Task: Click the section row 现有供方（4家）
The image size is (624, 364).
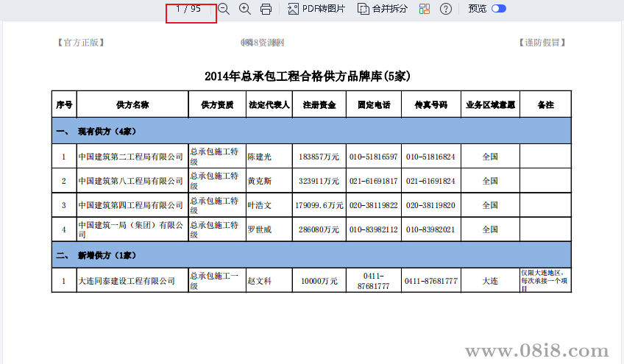Action: point(311,131)
